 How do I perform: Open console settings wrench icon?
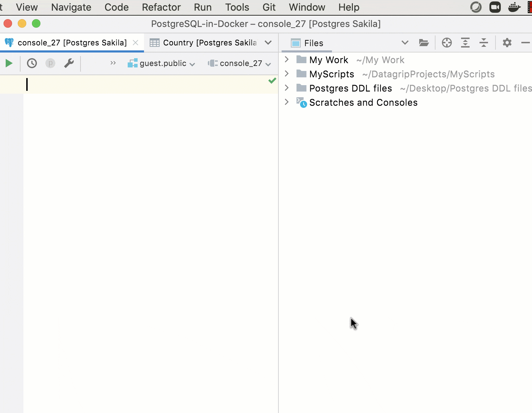point(69,63)
